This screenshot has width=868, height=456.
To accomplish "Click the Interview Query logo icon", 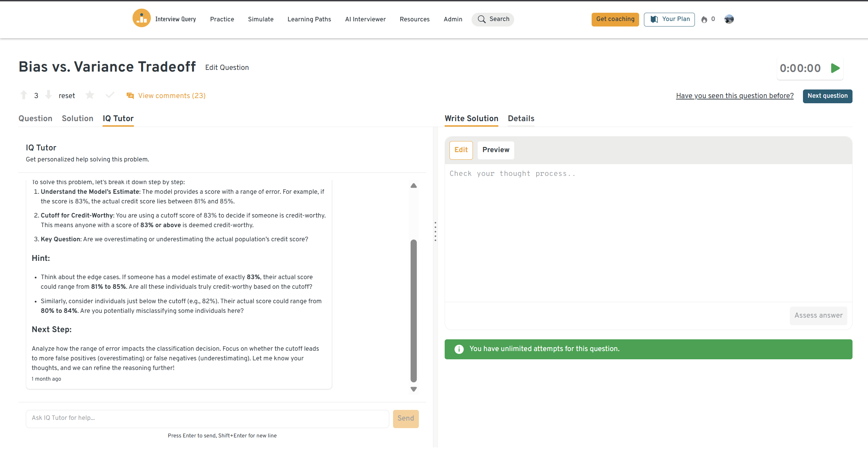I will [141, 18].
